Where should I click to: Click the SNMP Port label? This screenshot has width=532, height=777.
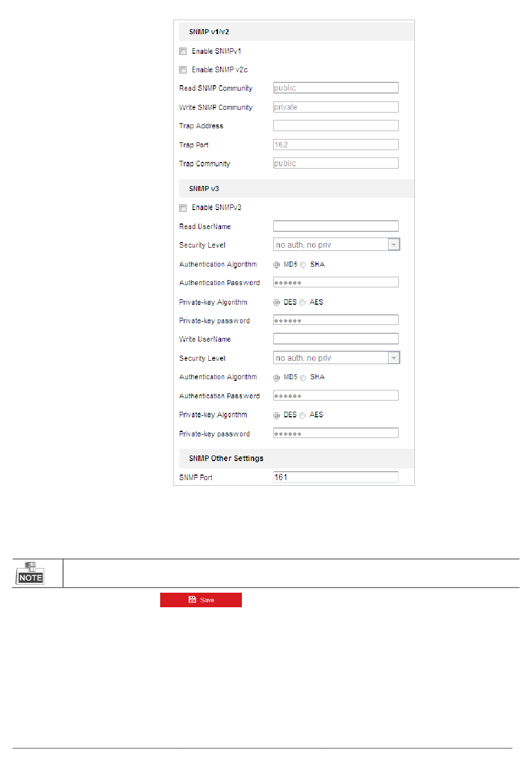tap(195, 477)
